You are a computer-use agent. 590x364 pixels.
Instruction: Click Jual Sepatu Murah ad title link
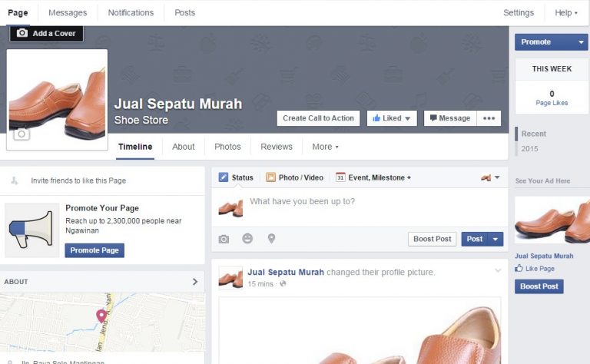tap(544, 256)
